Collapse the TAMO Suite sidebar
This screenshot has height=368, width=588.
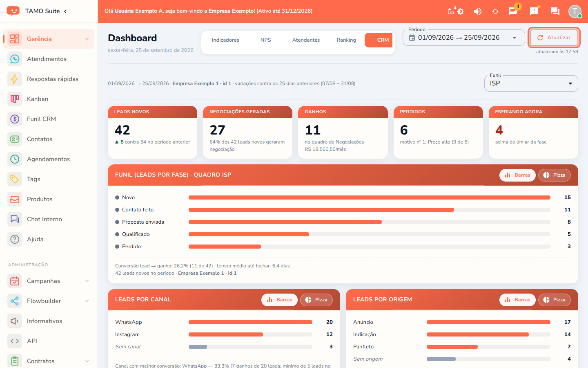point(65,11)
